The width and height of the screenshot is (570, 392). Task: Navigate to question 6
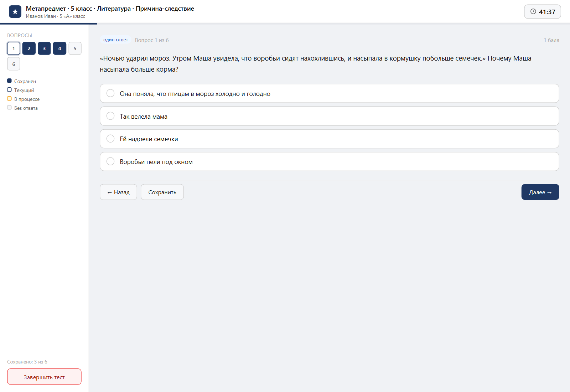(x=14, y=64)
